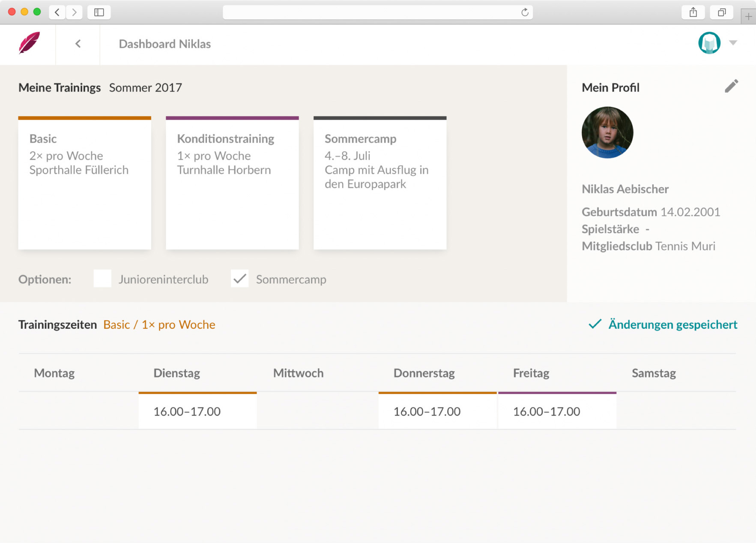The image size is (756, 543).
Task: Expand the account dropdown arrow
Action: coord(733,43)
